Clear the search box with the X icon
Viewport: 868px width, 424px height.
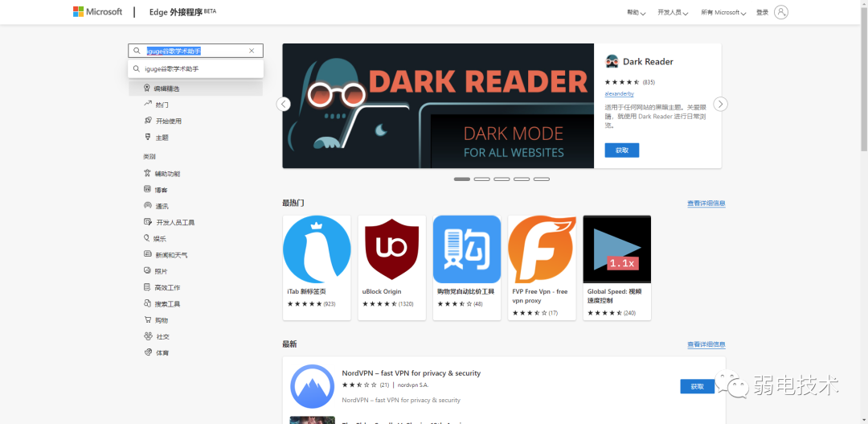(x=252, y=51)
